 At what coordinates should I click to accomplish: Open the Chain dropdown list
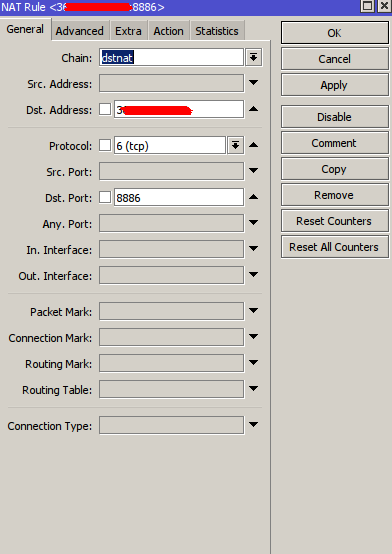[x=253, y=57]
